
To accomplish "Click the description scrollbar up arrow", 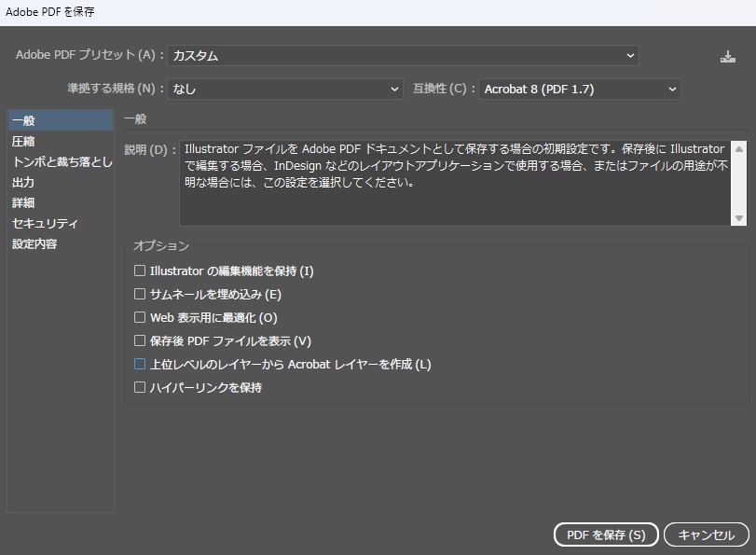I will click(738, 149).
